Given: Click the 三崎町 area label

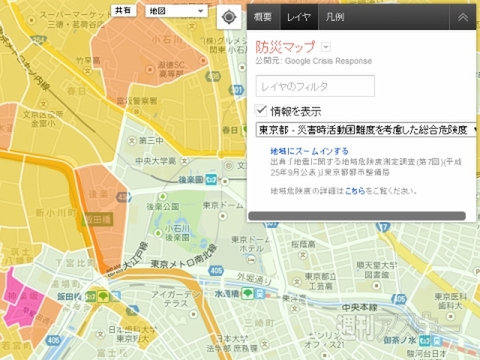Looking at the screenshot, I should (x=259, y=323).
